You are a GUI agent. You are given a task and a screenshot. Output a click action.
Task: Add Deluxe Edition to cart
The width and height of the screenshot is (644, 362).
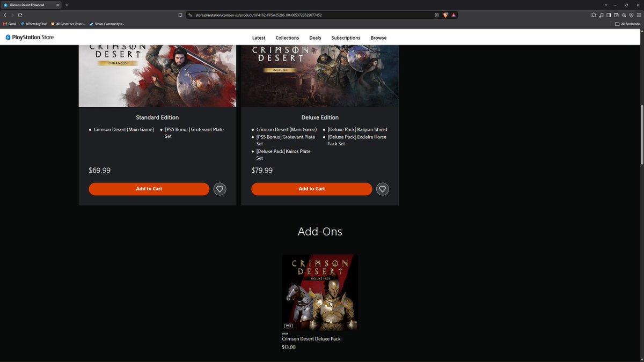point(312,189)
